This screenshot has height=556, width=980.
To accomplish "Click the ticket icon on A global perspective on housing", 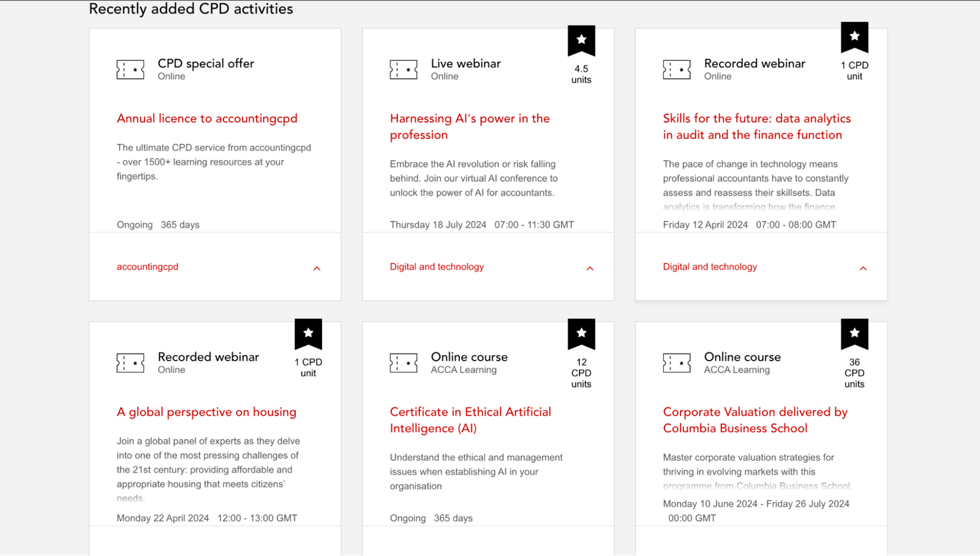I will coord(130,363).
